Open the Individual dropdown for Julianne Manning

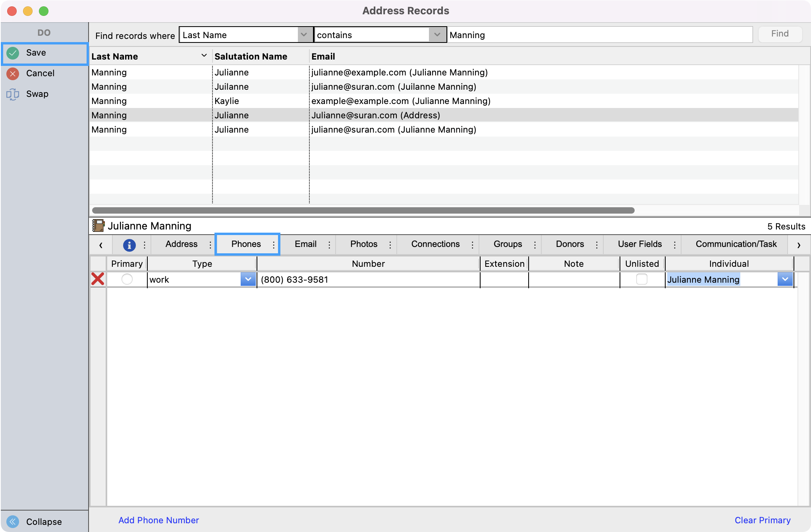(x=785, y=279)
